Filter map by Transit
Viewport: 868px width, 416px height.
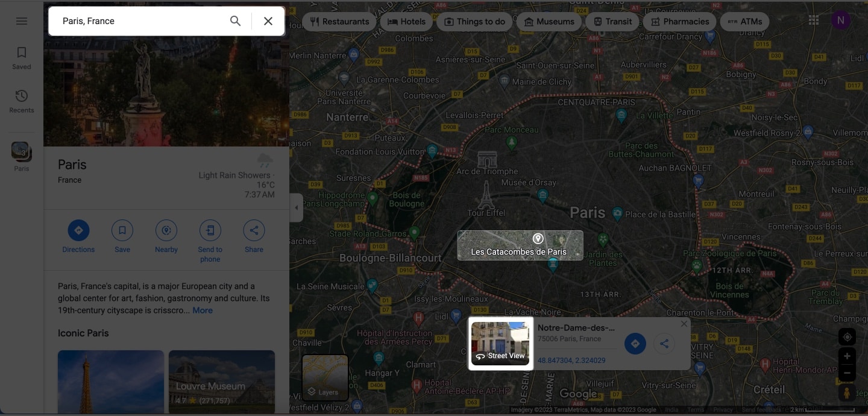[612, 21]
